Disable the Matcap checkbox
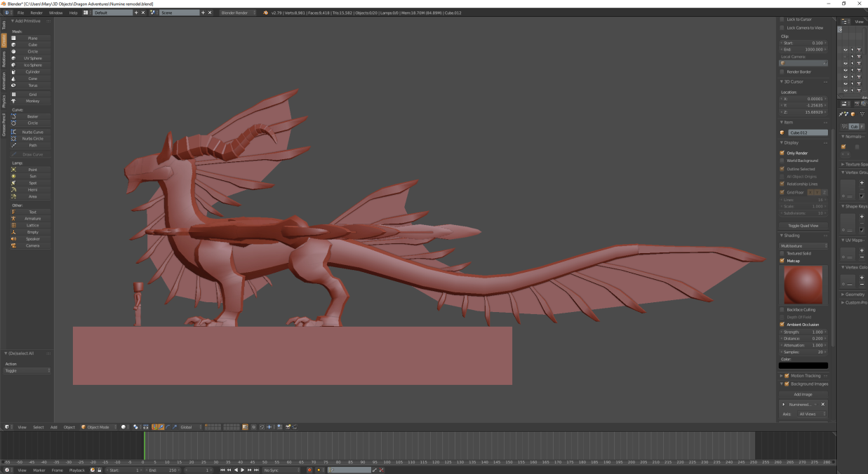Screen dimensions: 868x474 (782, 261)
